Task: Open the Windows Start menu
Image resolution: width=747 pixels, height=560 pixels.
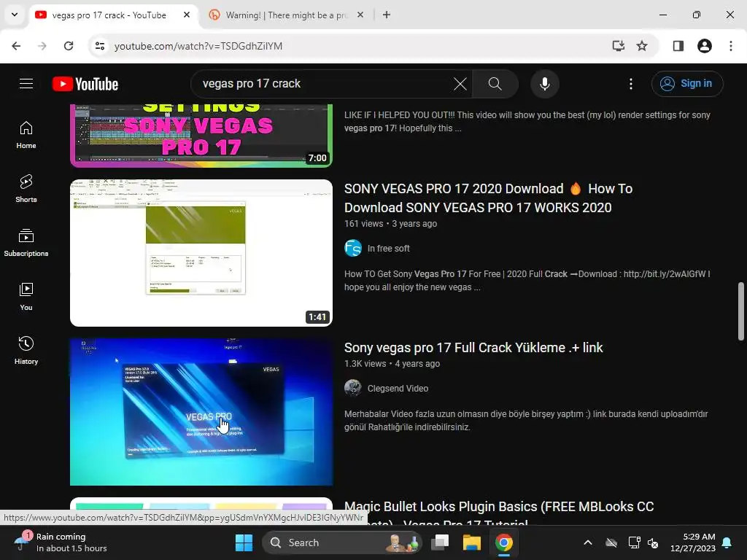Action: click(244, 542)
